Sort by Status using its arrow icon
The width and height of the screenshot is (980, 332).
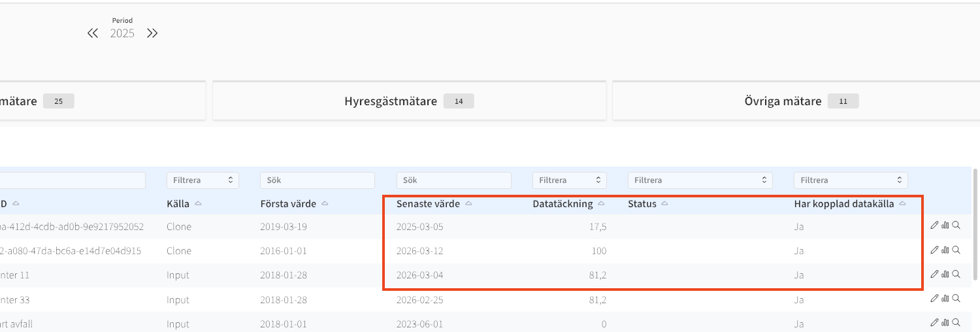point(664,204)
